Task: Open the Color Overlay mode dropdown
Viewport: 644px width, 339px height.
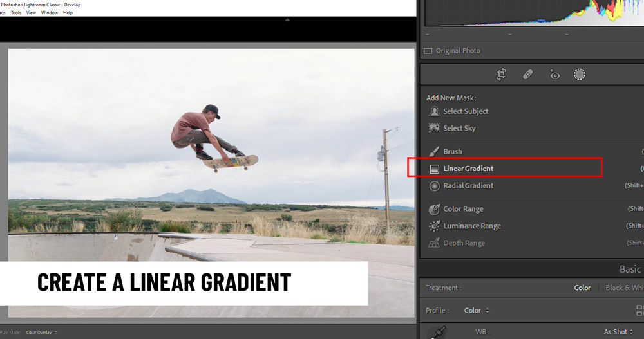Action: click(x=41, y=333)
